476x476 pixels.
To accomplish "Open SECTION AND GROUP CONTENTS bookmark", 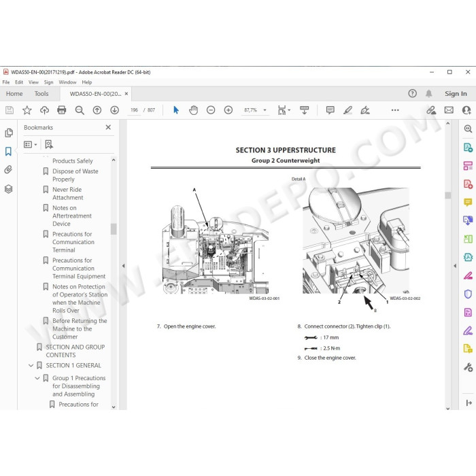I will 75,351.
